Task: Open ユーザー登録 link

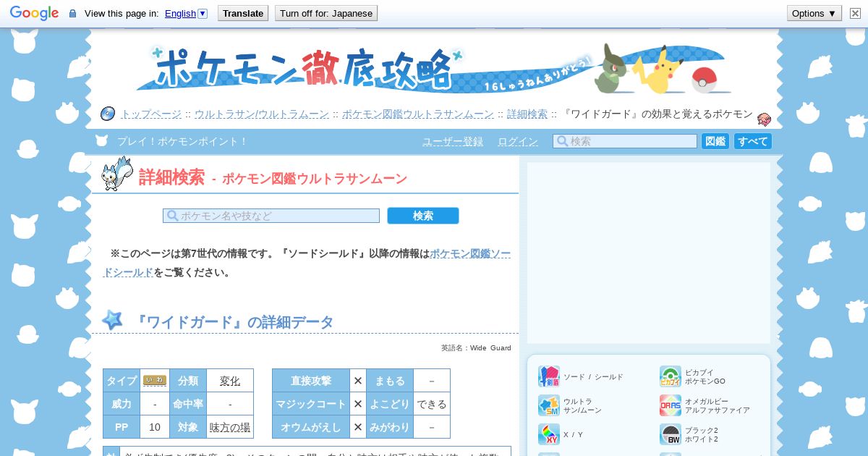Action: click(453, 141)
